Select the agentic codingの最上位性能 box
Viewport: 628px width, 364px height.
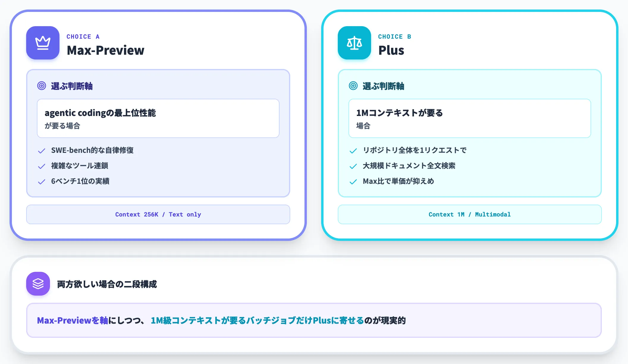tap(158, 118)
